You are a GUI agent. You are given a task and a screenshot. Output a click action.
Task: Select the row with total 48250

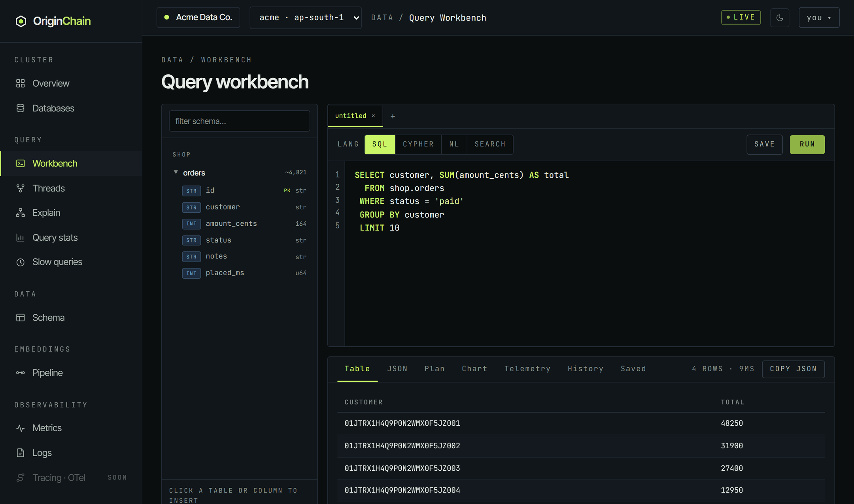[581, 423]
